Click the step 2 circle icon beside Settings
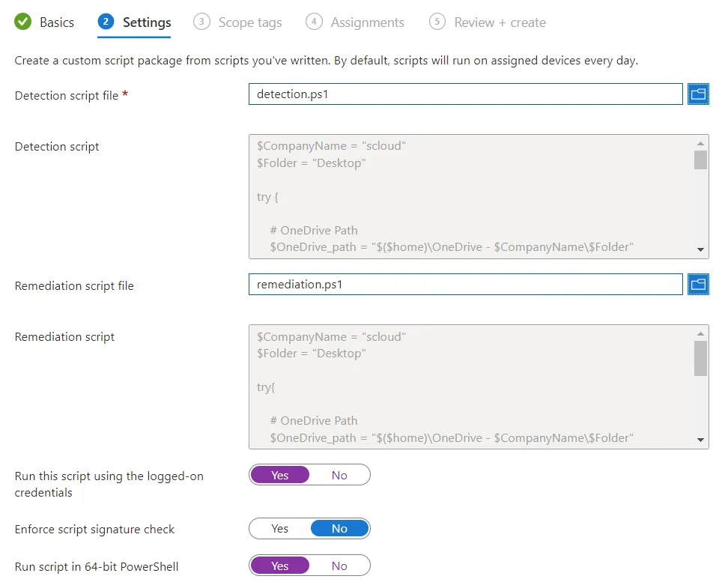Image resolution: width=725 pixels, height=588 pixels. point(106,22)
